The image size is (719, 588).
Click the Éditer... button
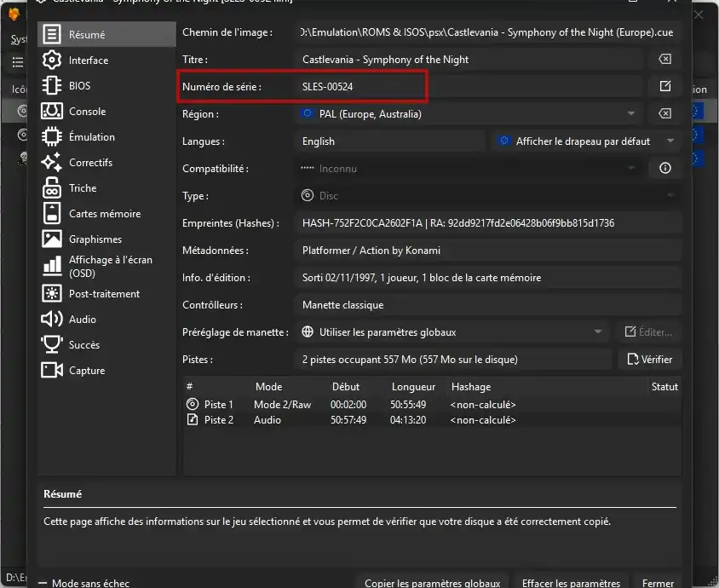649,332
